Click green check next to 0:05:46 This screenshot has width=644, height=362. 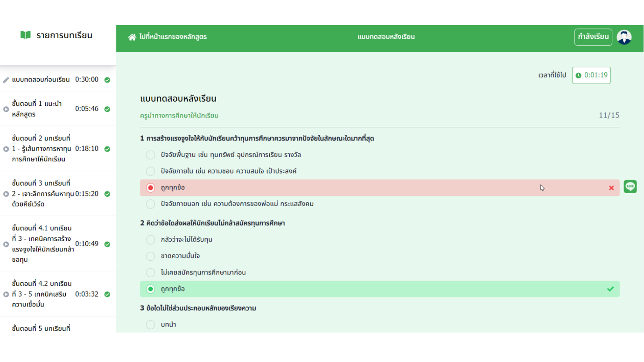[x=107, y=109]
